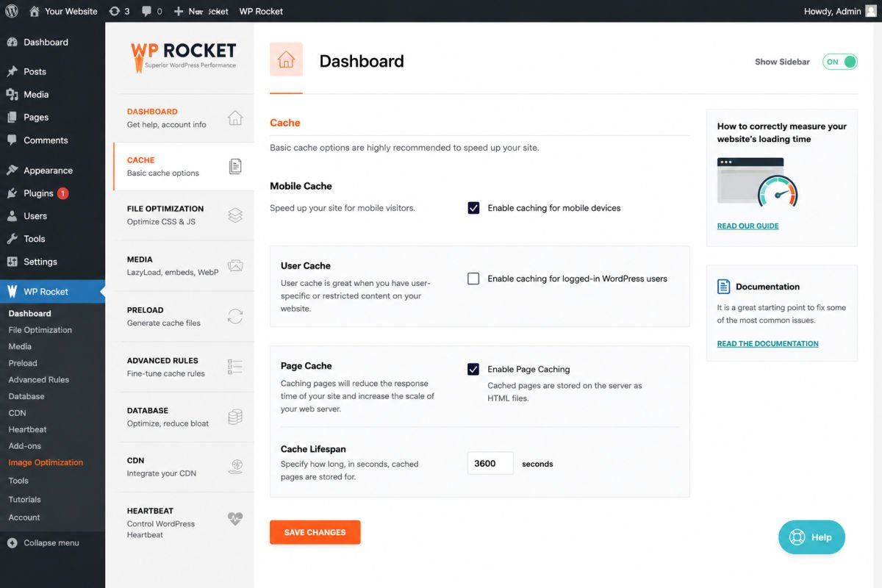Viewport: 882px width, 588px height.
Task: Uncheck Enable Page Caching
Action: tap(473, 369)
